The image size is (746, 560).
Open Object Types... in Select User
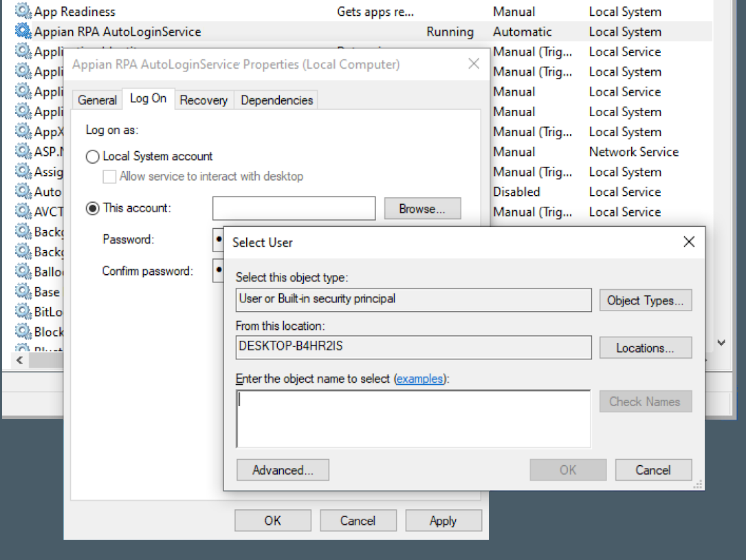click(645, 300)
